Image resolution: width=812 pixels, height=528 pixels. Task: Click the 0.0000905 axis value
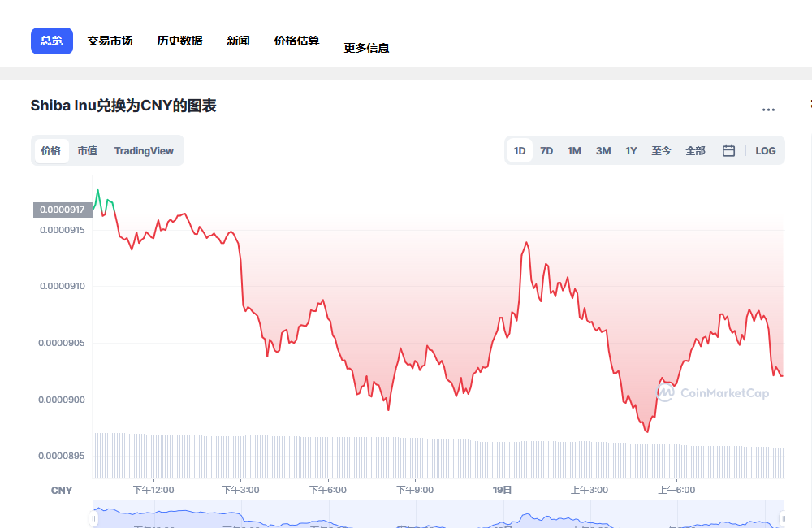click(x=62, y=343)
